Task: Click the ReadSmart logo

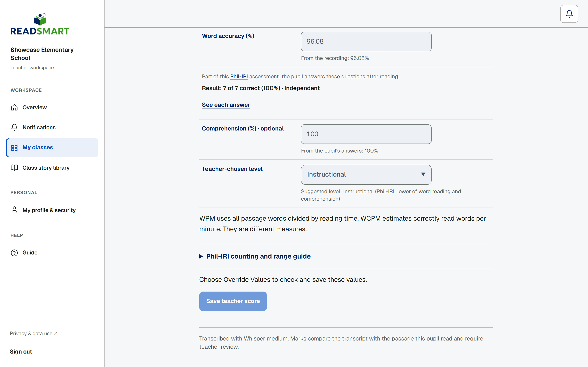Action: pos(40,24)
